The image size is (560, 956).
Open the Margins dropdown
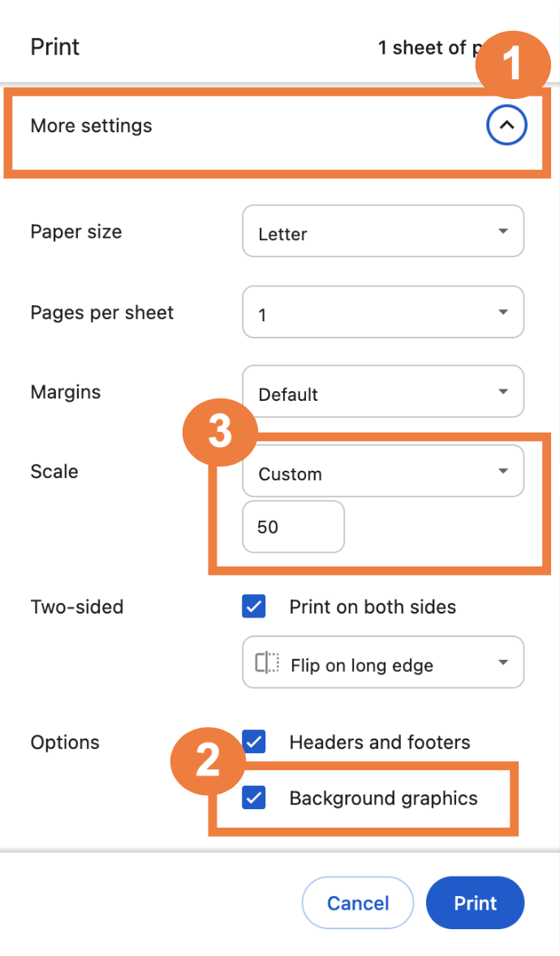point(382,393)
